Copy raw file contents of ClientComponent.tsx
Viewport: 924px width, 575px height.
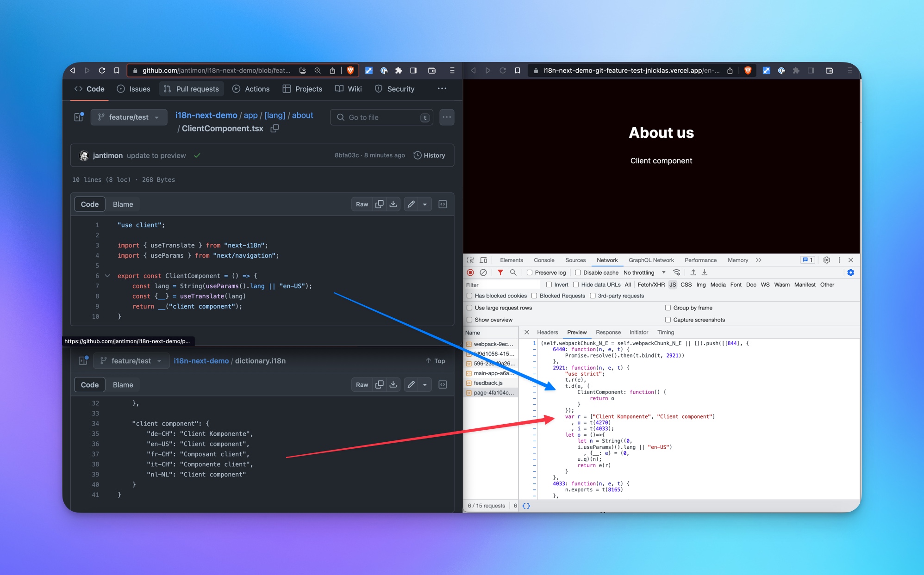[379, 204]
